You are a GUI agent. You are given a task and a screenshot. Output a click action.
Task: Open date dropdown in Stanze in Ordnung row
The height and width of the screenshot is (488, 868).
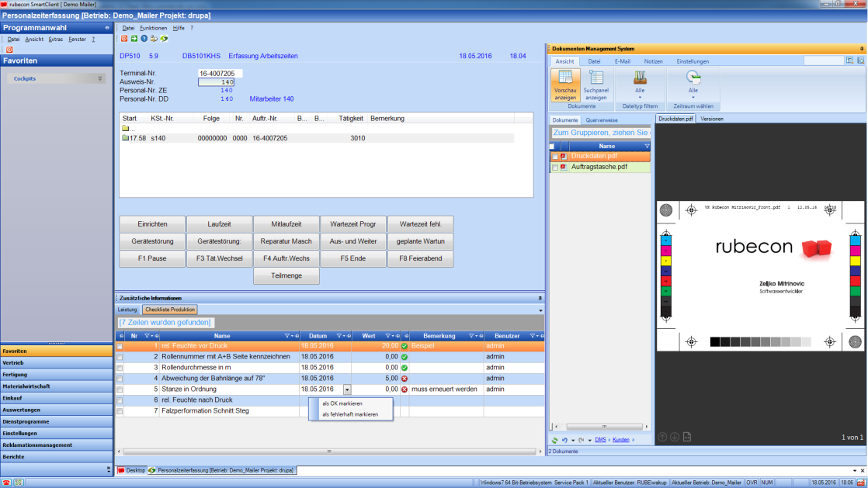click(x=347, y=389)
